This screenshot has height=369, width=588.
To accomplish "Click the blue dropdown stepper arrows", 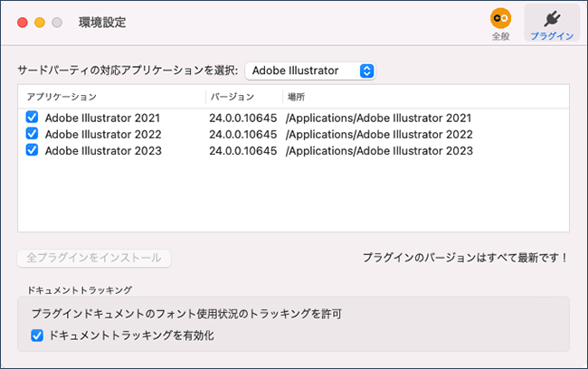I will click(x=366, y=71).
